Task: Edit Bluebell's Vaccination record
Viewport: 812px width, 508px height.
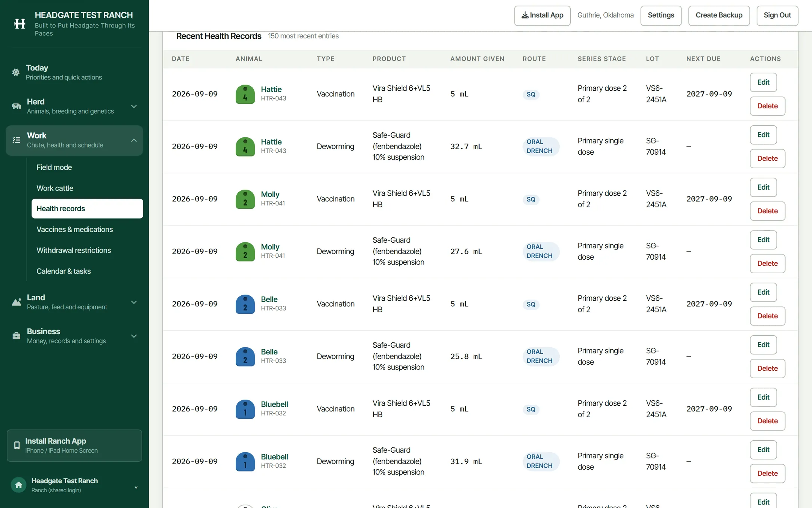Action: point(763,397)
